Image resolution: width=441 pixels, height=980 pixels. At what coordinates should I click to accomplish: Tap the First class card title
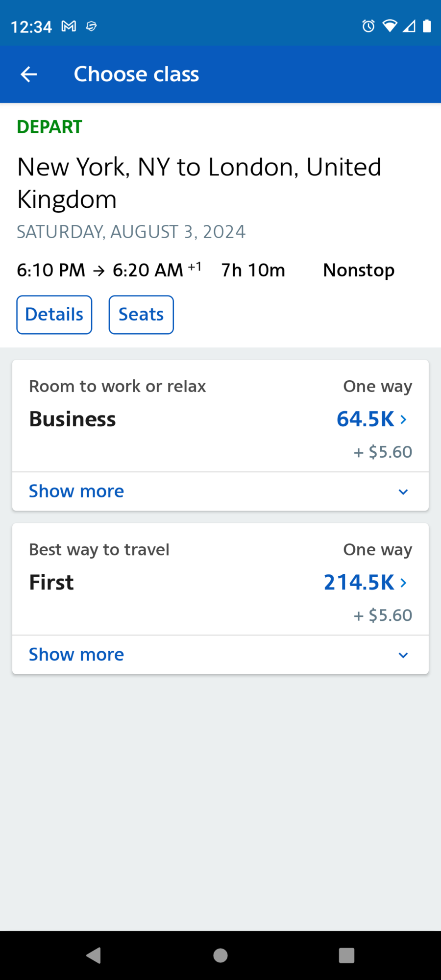pyautogui.click(x=51, y=582)
